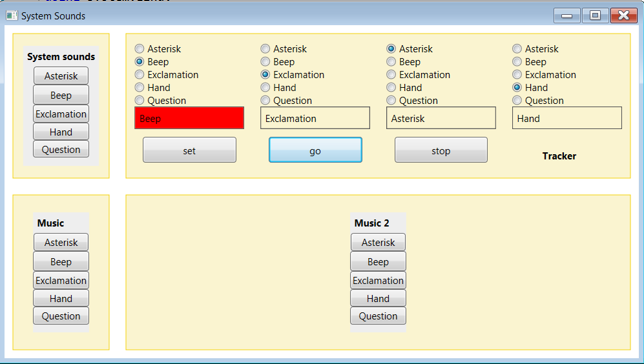Viewport: 644px width, 364px height.
Task: Select Asterisk radio in first column
Action: pos(140,49)
